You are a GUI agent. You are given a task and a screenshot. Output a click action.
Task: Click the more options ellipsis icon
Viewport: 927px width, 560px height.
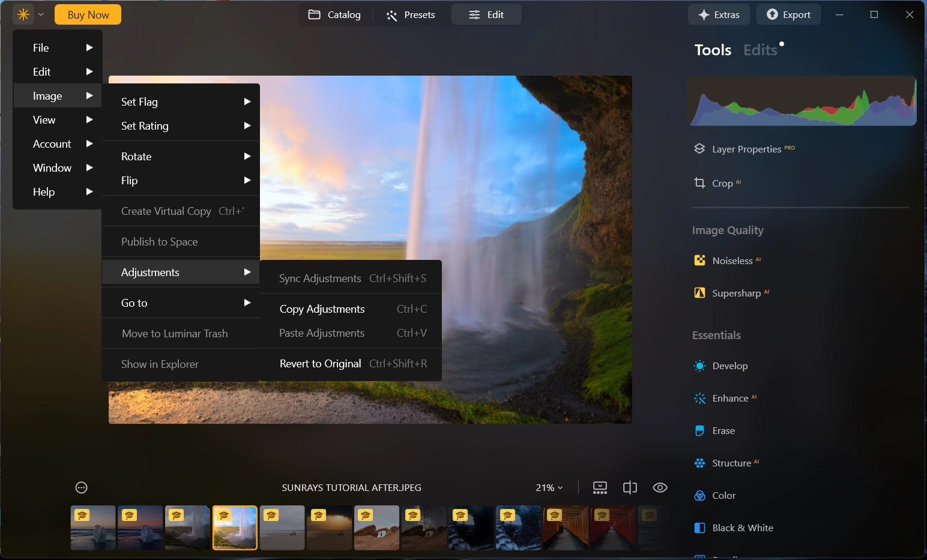tap(82, 488)
